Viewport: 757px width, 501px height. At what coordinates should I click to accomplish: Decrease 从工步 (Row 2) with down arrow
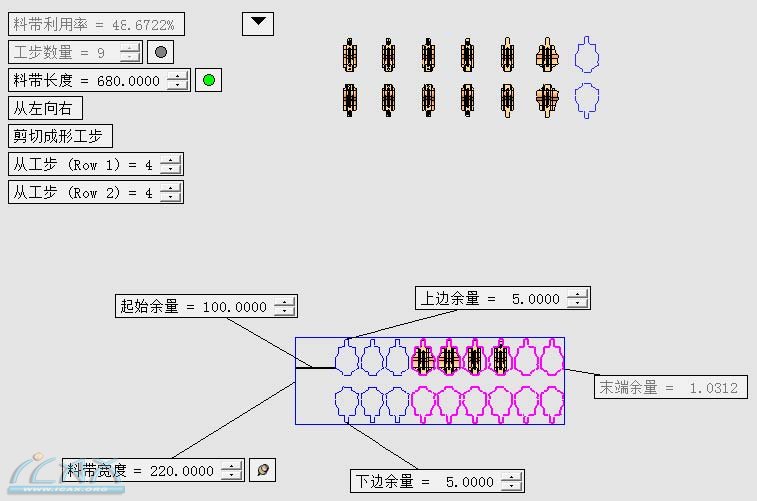pyautogui.click(x=171, y=197)
